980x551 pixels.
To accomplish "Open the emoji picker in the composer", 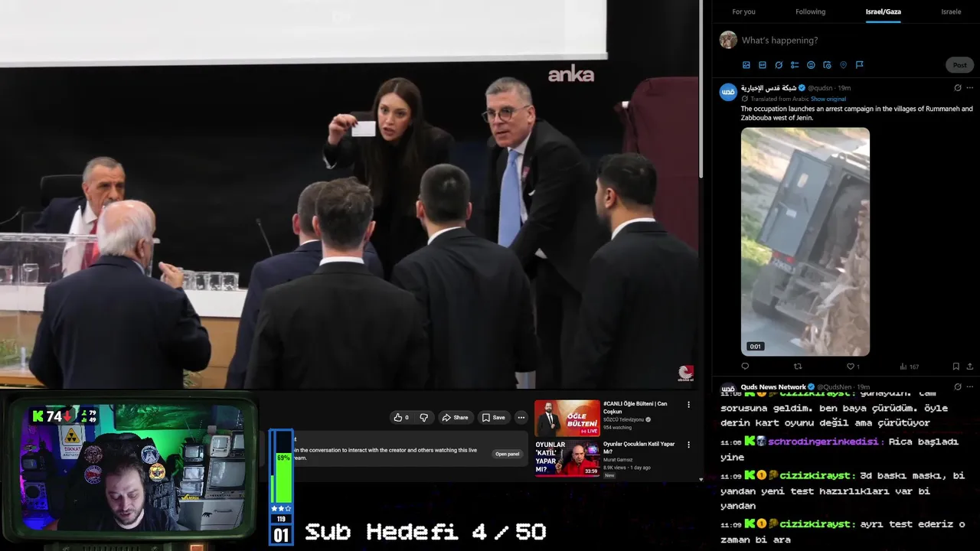I will 811,65.
